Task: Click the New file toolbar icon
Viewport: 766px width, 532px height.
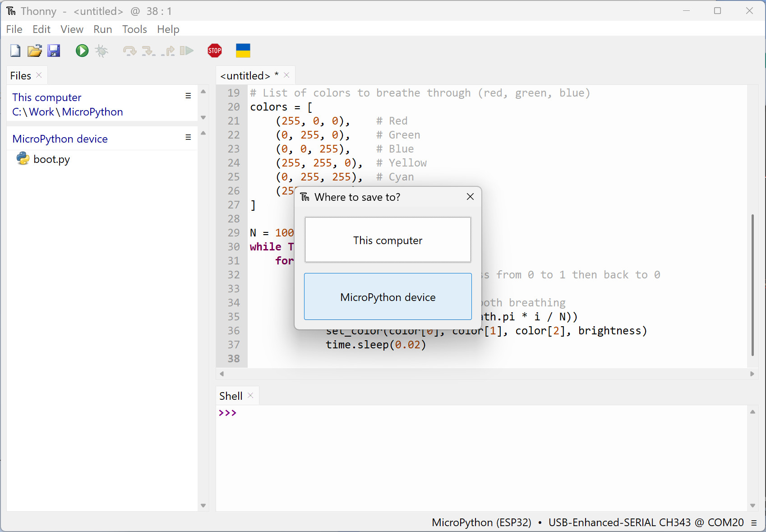Action: tap(15, 51)
